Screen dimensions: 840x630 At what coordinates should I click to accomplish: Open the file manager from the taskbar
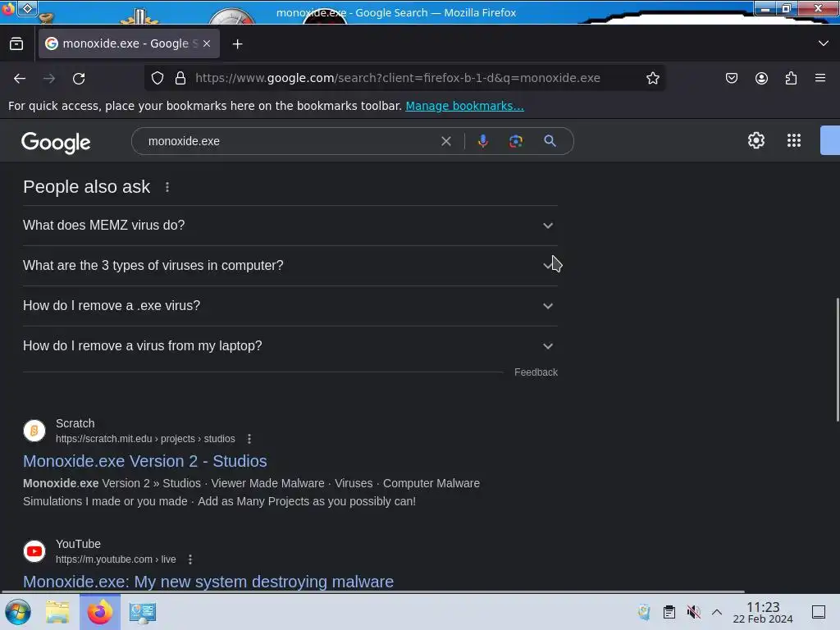(x=57, y=612)
